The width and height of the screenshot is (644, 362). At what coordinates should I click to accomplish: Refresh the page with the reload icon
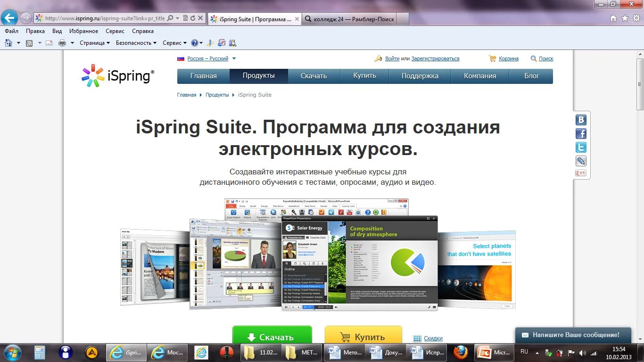click(193, 18)
